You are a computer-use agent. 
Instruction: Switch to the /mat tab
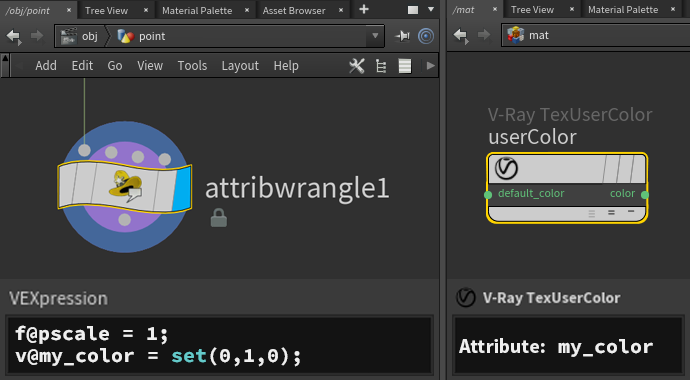(x=463, y=10)
